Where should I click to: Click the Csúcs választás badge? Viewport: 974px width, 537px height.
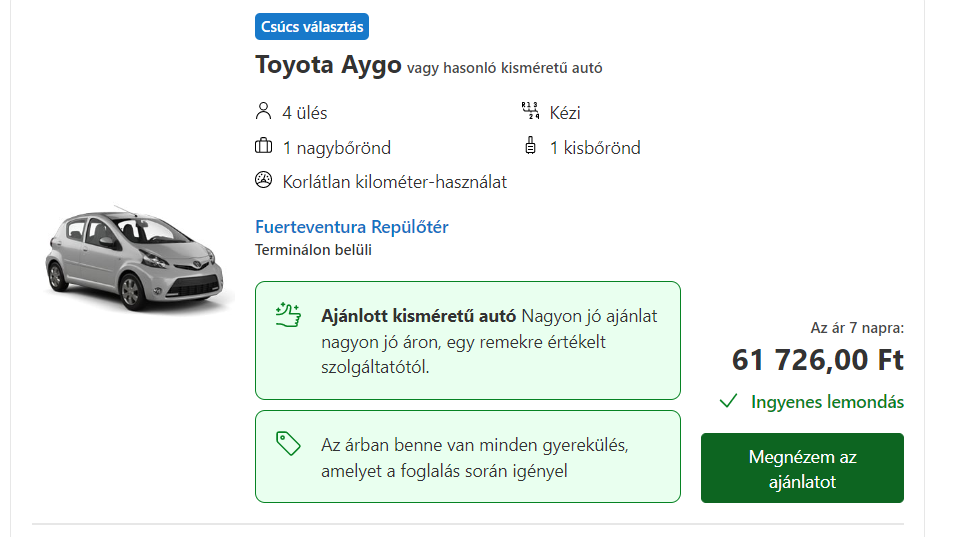point(312,27)
